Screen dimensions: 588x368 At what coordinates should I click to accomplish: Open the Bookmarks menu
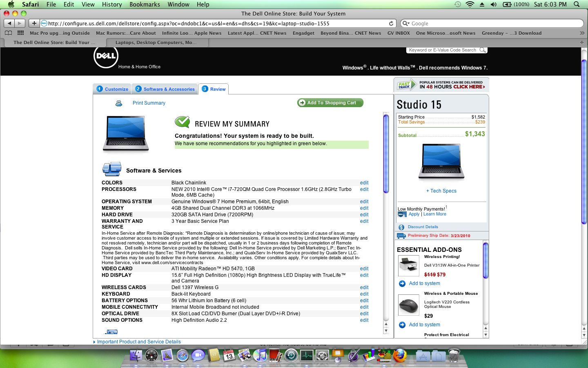click(145, 4)
